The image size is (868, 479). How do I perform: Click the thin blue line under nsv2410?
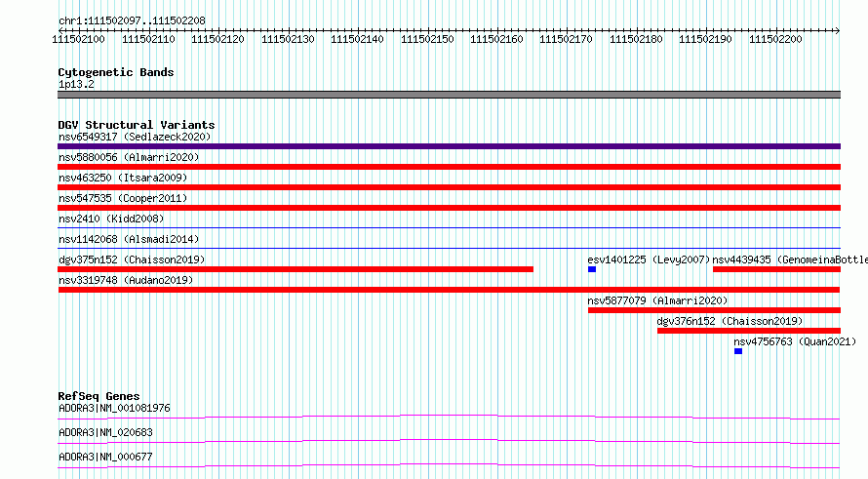[x=449, y=227]
